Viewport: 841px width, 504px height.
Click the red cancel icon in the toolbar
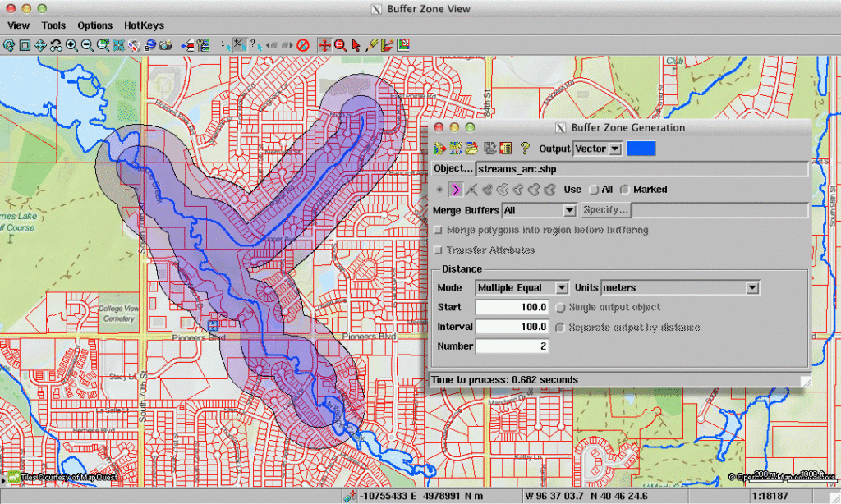click(x=303, y=44)
